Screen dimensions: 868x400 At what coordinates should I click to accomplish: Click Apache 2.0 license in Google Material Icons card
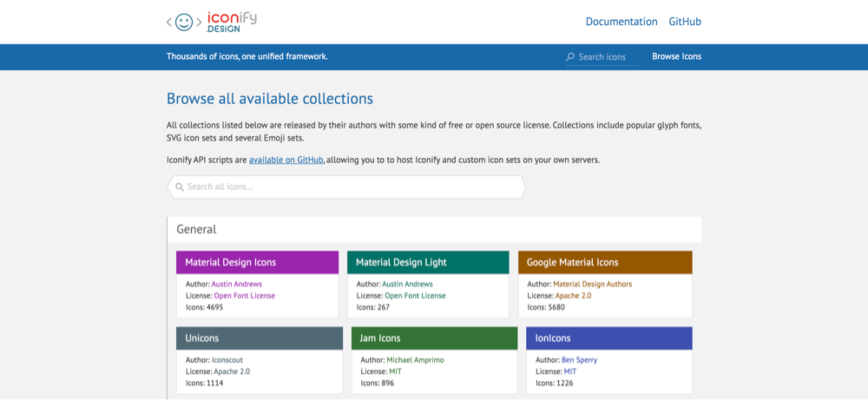(x=574, y=295)
